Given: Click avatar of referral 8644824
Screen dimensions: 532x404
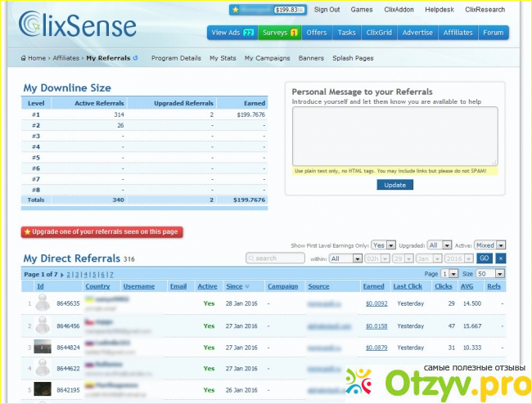Looking at the screenshot, I should coord(43,347).
